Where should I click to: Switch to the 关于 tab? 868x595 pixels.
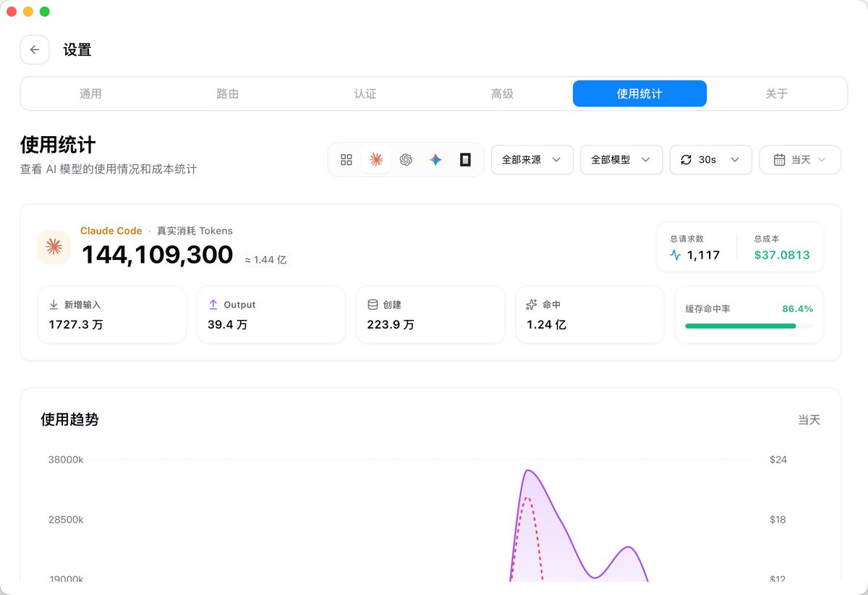coord(777,93)
